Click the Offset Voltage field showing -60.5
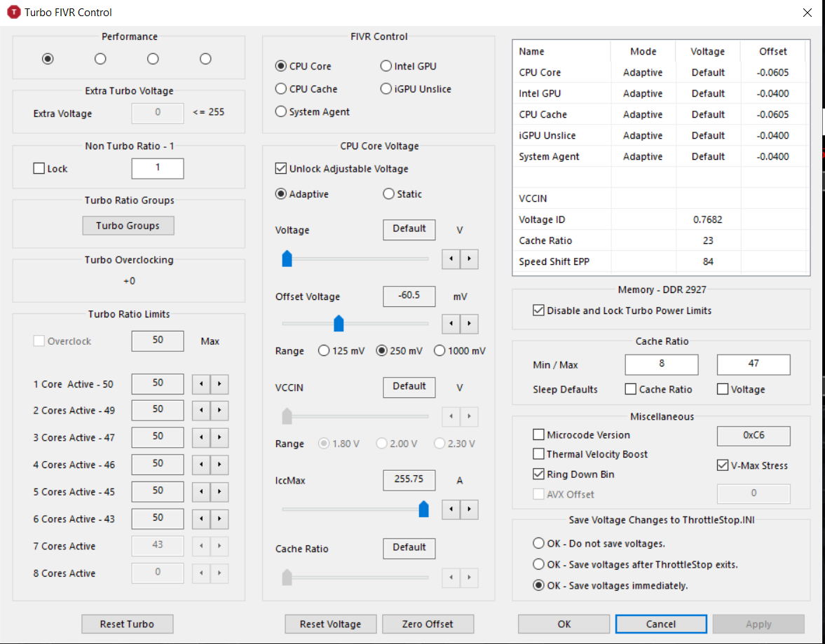 (409, 296)
